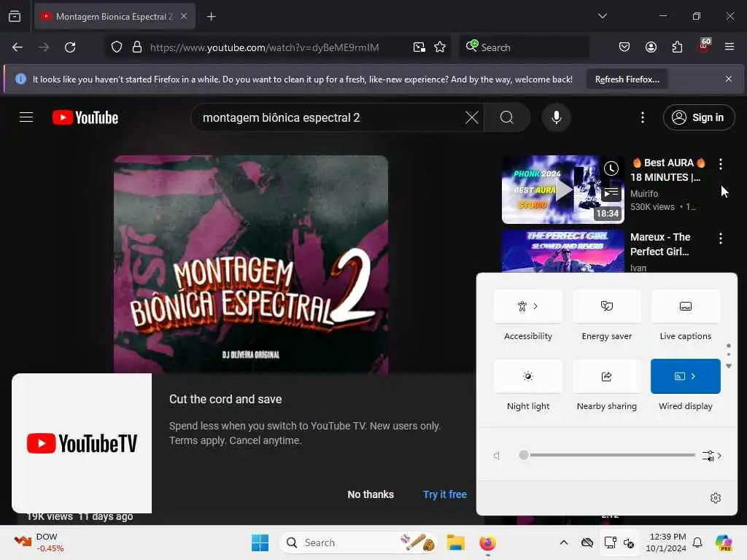Open quick settings gear for all settings
The width and height of the screenshot is (747, 560).
pos(715,498)
